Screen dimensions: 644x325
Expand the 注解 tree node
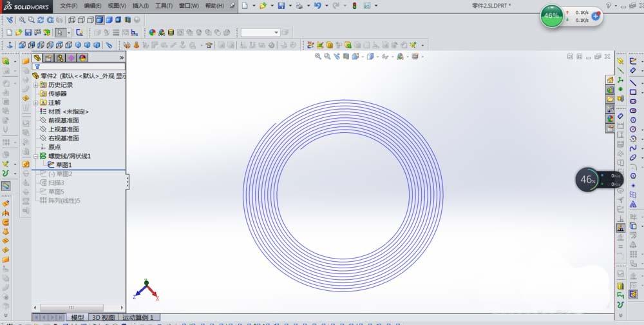(x=35, y=103)
